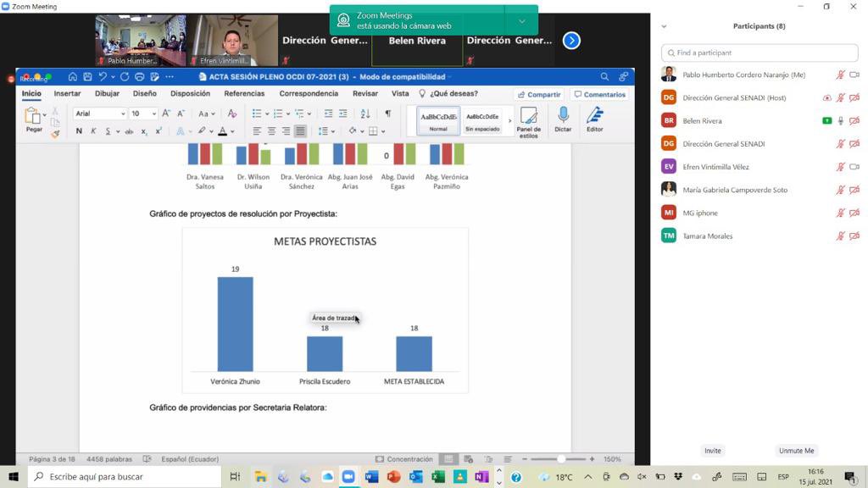Click the Word home icon in title bar
This screenshot has height=488, width=868.
pyautogui.click(x=73, y=76)
